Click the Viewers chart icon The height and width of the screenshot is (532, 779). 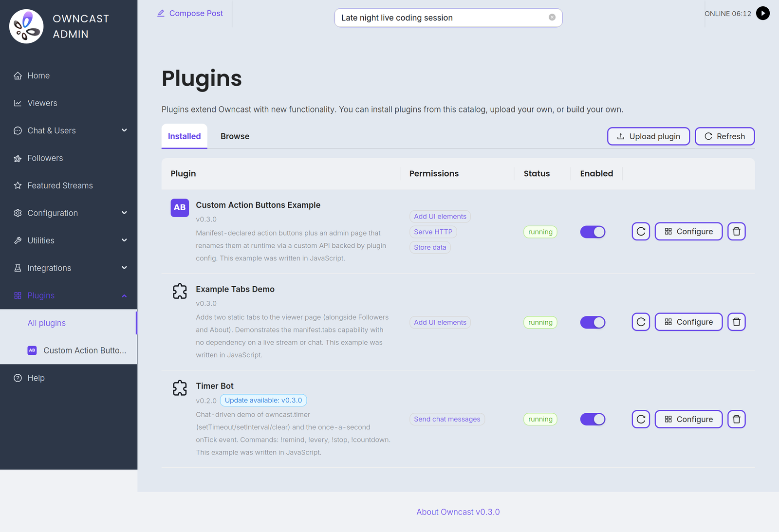(x=18, y=103)
